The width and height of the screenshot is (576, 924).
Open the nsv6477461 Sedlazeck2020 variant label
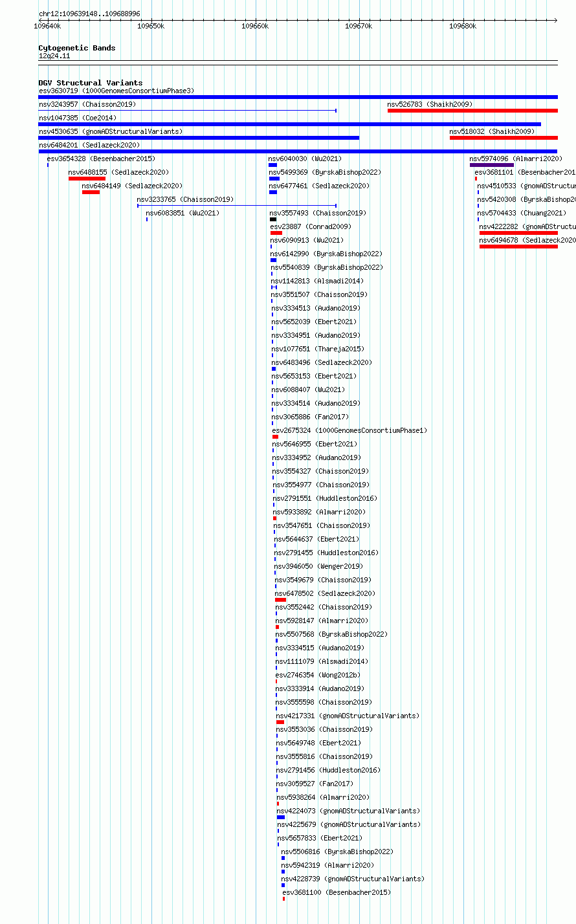point(320,186)
